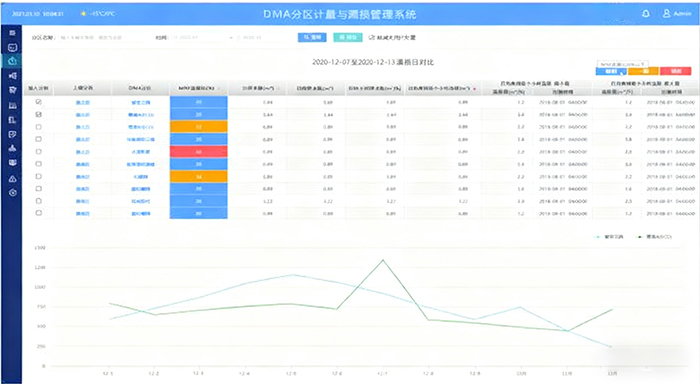Check the sixth table row's checkbox
Image resolution: width=700 pixels, height=384 pixels.
click(x=39, y=164)
